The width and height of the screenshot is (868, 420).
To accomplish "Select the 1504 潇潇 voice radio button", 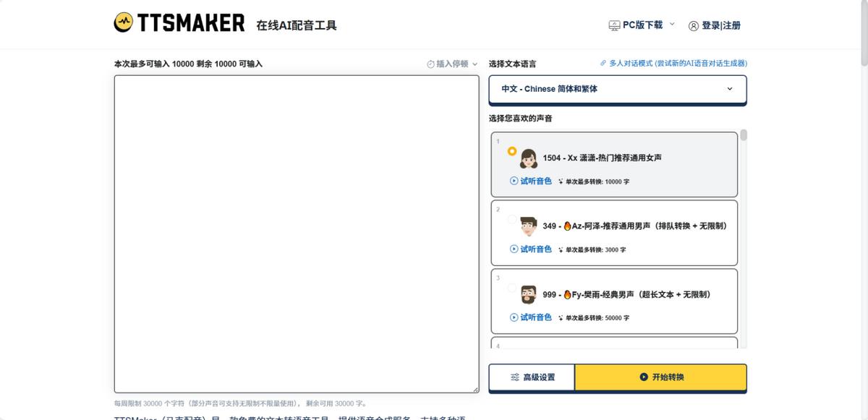I will 512,151.
